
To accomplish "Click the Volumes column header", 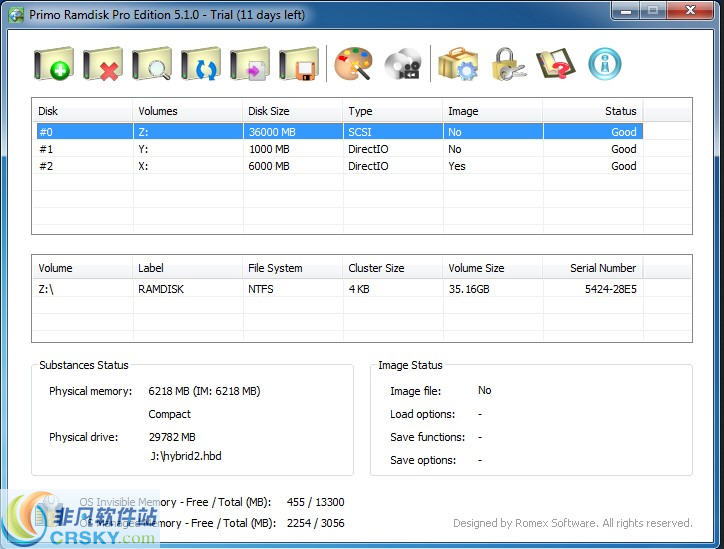I will (x=188, y=111).
